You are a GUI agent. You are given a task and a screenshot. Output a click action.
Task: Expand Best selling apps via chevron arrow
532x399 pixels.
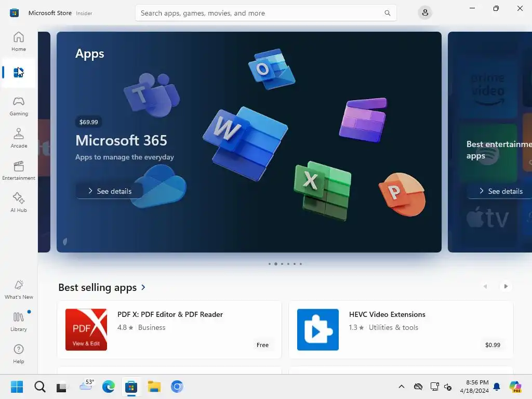pos(143,287)
